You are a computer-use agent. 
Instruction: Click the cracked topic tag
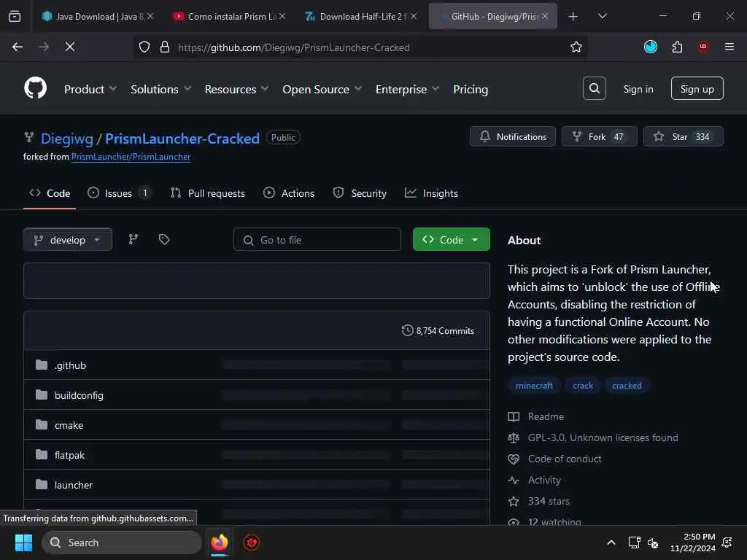click(627, 385)
